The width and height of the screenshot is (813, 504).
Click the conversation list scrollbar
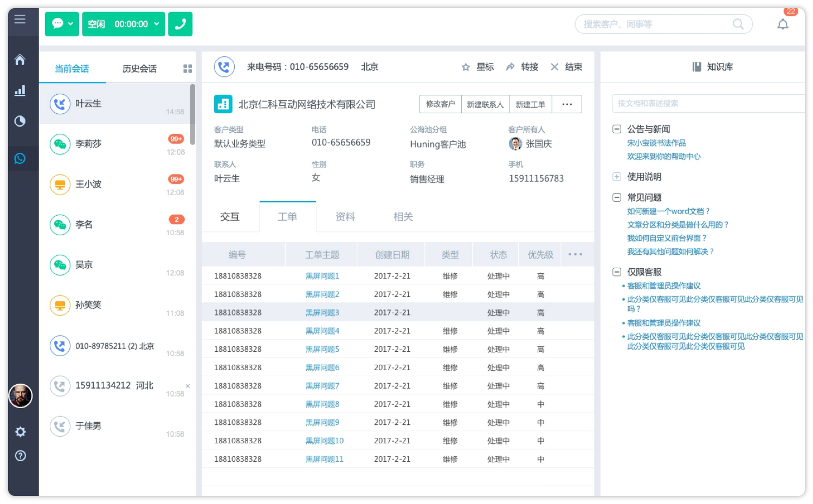coord(192,114)
